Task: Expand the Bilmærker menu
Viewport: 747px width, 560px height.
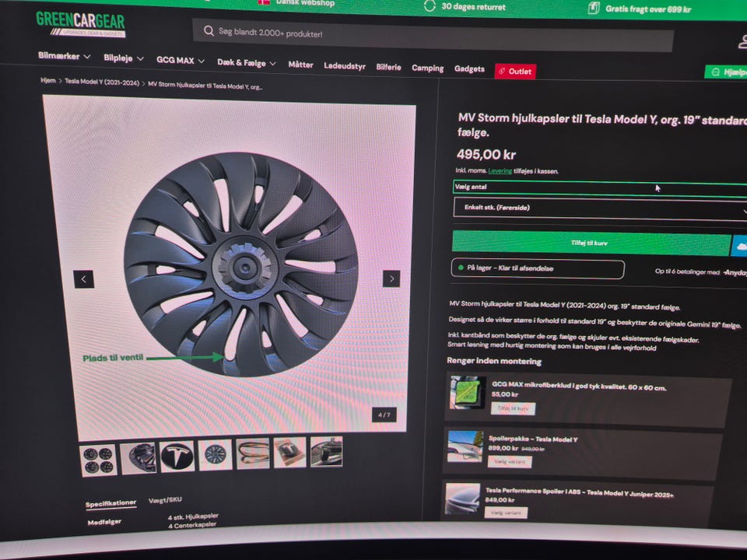Action: click(x=65, y=57)
